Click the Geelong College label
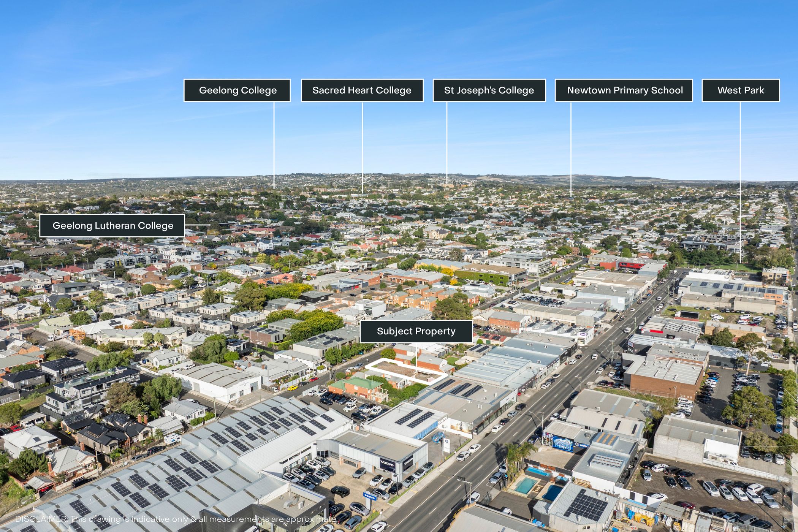The image size is (798, 532). coord(237,90)
